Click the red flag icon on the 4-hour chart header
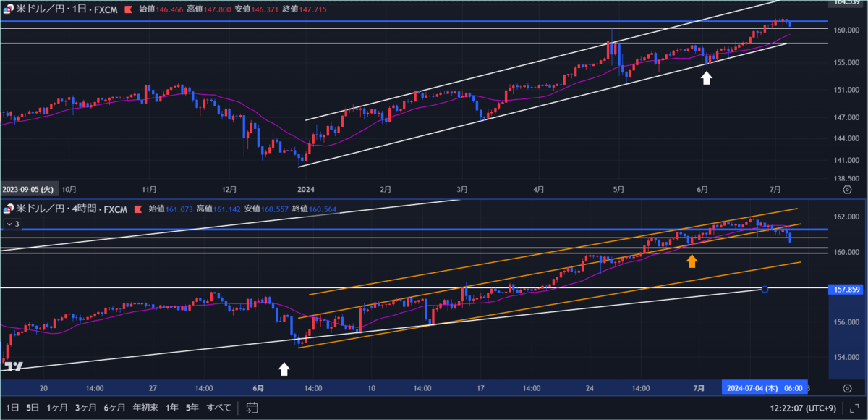This screenshot has width=868, height=420. 137,209
